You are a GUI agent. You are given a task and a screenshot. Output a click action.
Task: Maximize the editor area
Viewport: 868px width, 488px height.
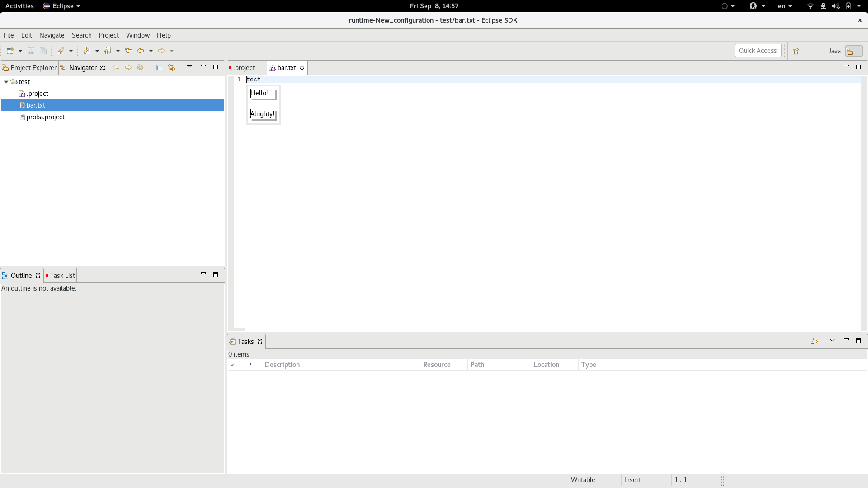coord(859,67)
